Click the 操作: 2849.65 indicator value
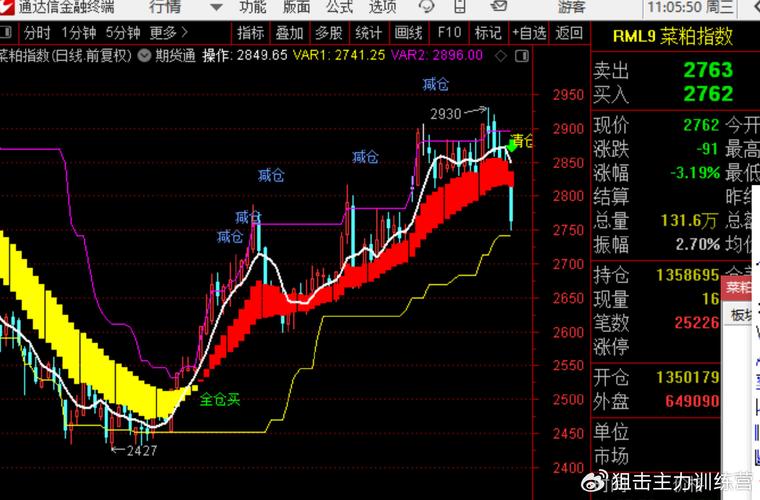This screenshot has height=500, width=760. click(245, 55)
